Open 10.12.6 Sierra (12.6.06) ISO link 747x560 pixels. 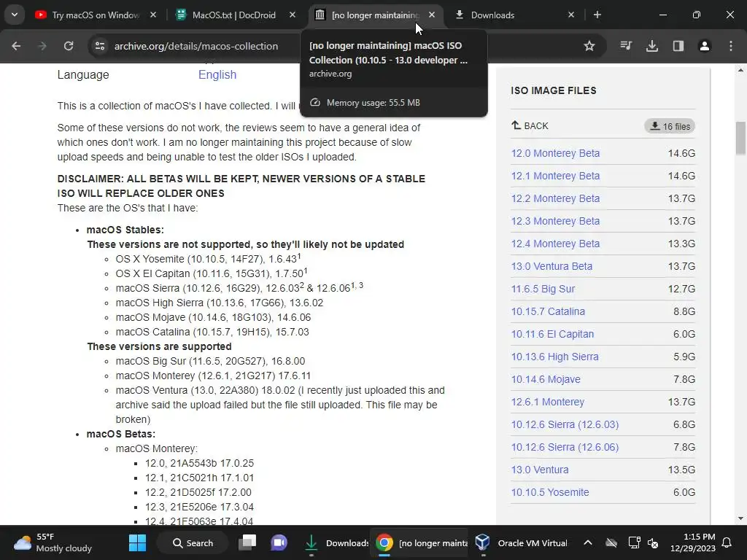(565, 447)
